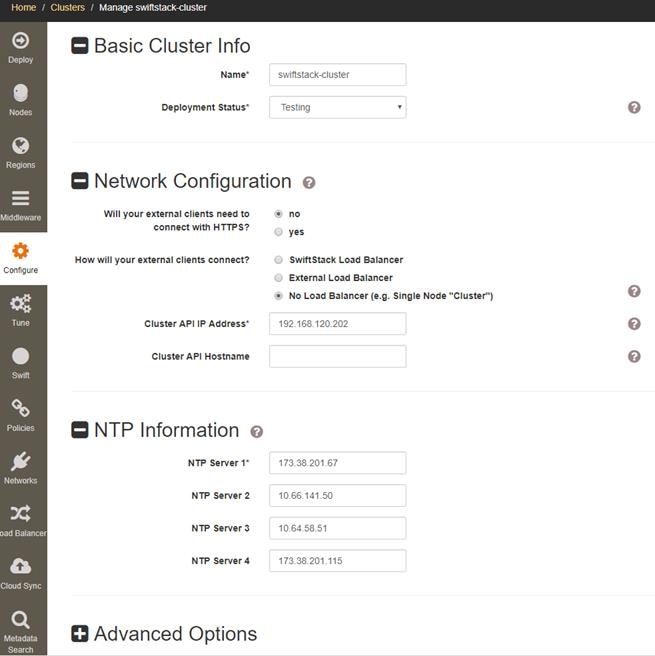Open the Regions globe icon
The width and height of the screenshot is (655, 656).
click(x=20, y=146)
